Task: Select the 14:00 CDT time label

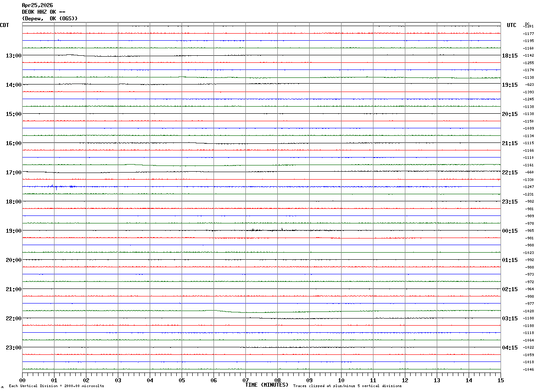Action: coord(13,85)
